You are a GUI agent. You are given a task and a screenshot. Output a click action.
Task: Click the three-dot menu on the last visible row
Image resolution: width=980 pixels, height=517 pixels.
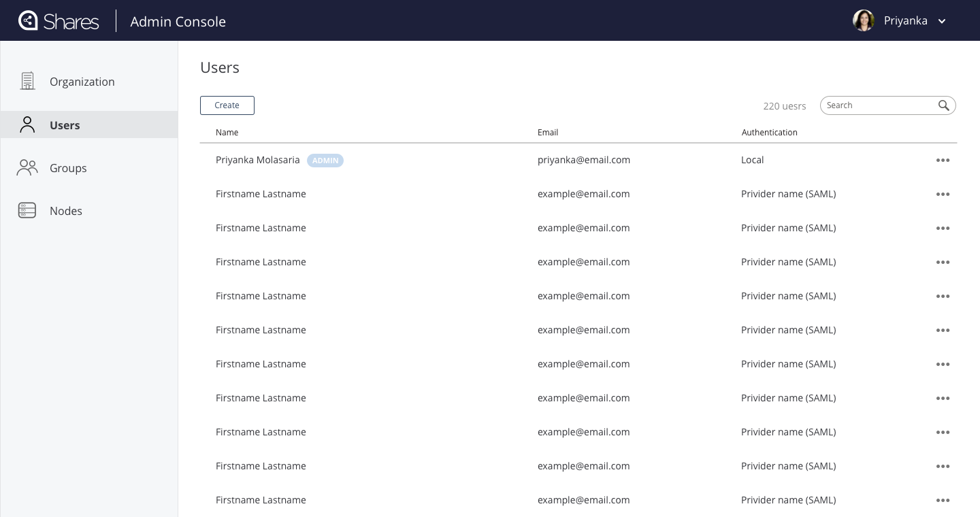(943, 500)
